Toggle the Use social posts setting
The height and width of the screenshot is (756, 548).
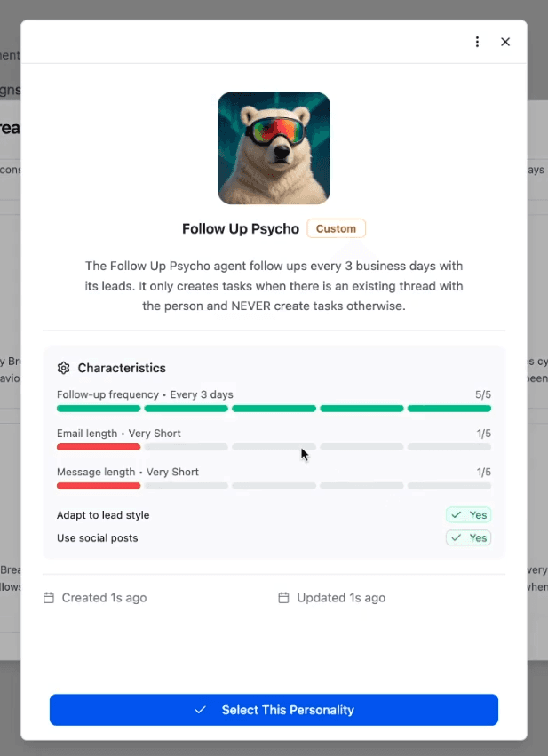[468, 538]
